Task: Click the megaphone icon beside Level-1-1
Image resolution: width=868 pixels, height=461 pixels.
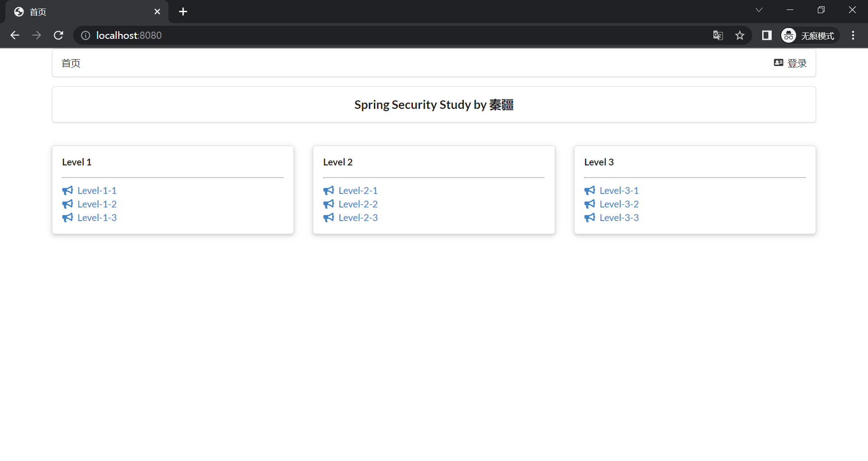Action: coord(67,190)
